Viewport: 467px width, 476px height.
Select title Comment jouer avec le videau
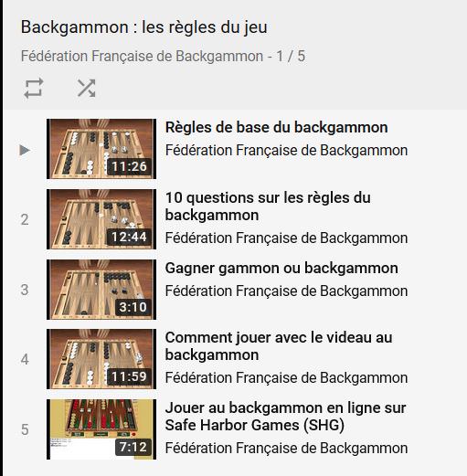279,346
